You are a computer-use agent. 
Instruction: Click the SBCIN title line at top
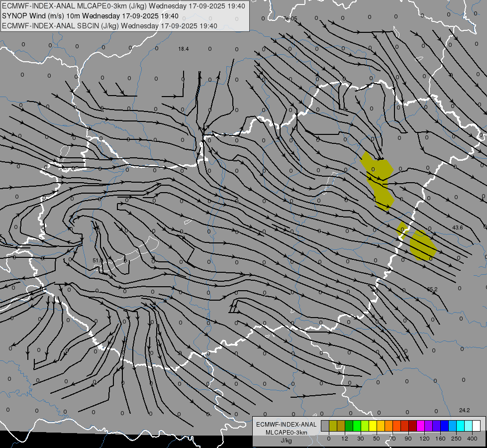109,26
